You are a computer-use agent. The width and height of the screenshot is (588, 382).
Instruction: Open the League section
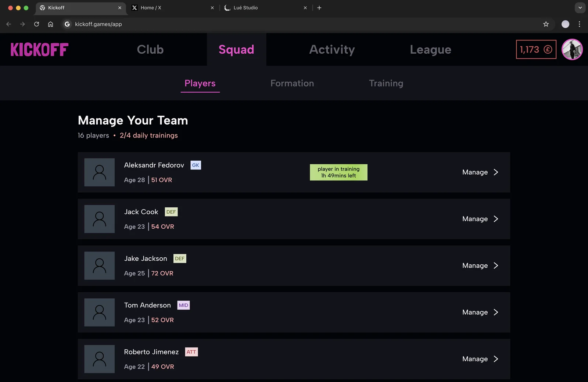point(430,50)
